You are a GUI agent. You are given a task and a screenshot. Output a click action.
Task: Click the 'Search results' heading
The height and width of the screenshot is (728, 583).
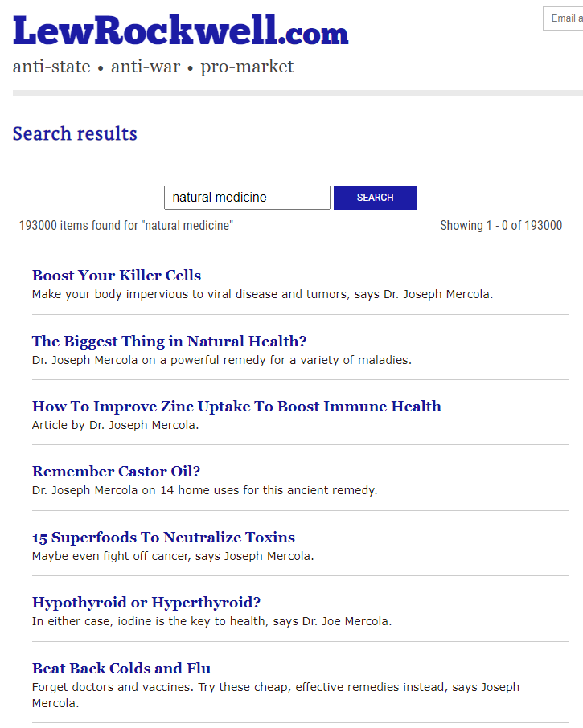click(x=75, y=133)
